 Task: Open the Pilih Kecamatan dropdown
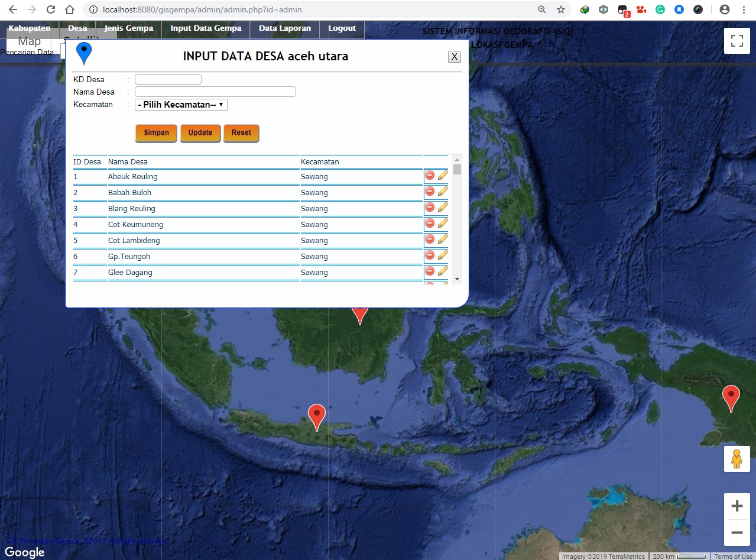click(x=180, y=104)
